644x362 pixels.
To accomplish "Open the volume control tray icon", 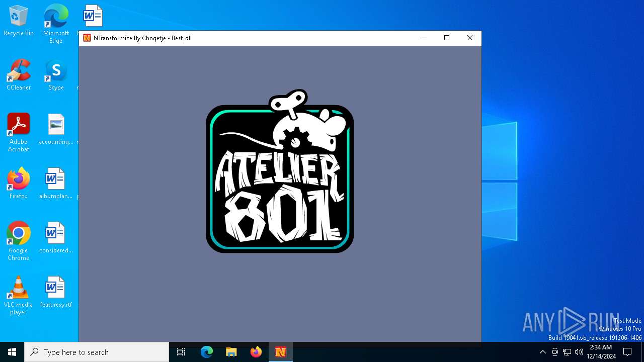I will coord(579,352).
